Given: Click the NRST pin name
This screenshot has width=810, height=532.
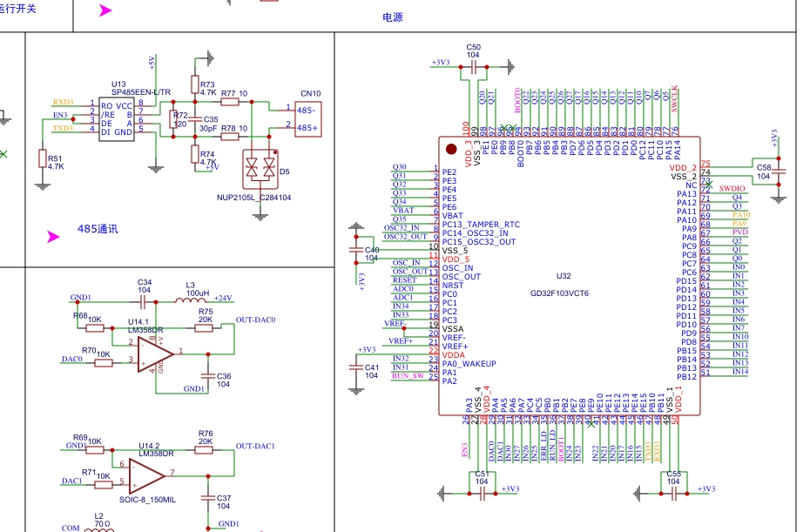Looking at the screenshot, I should [x=453, y=285].
